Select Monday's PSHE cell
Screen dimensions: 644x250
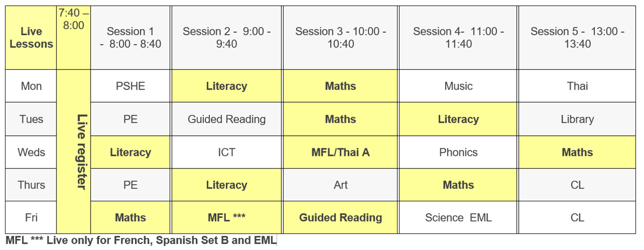tap(130, 86)
